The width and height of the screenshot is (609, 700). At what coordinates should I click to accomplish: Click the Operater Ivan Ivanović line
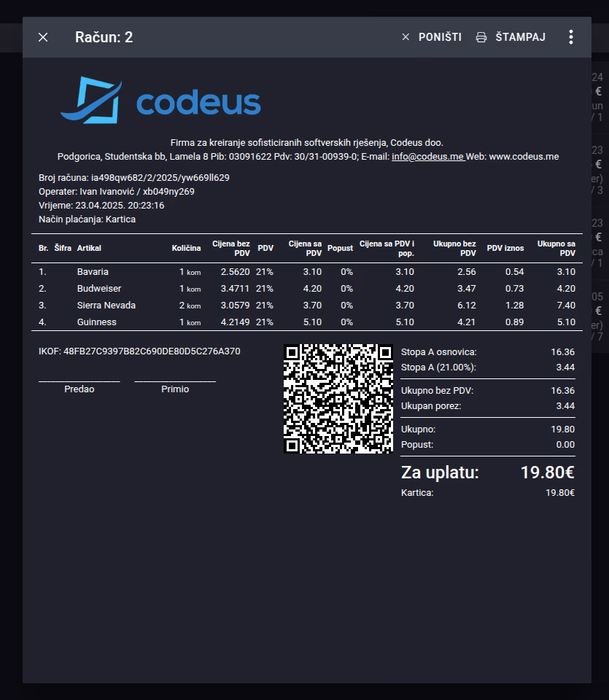pos(117,192)
